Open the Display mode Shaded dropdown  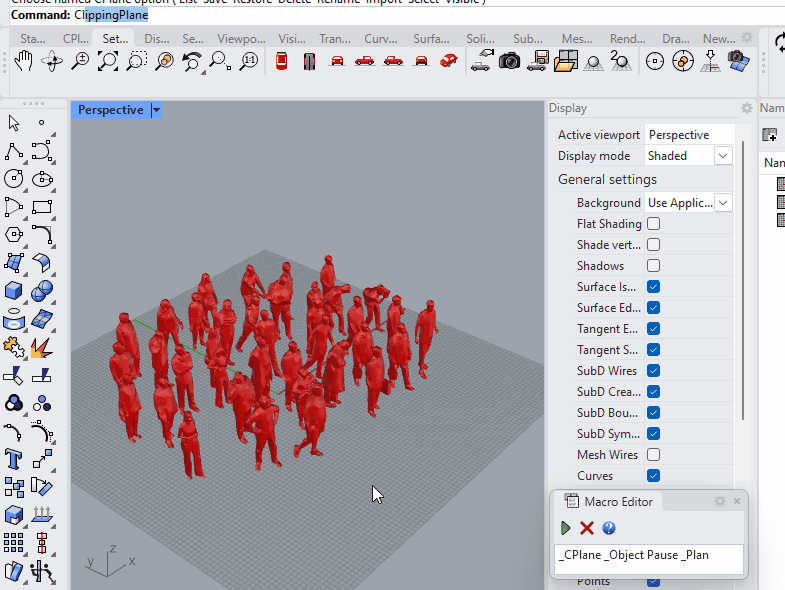723,156
